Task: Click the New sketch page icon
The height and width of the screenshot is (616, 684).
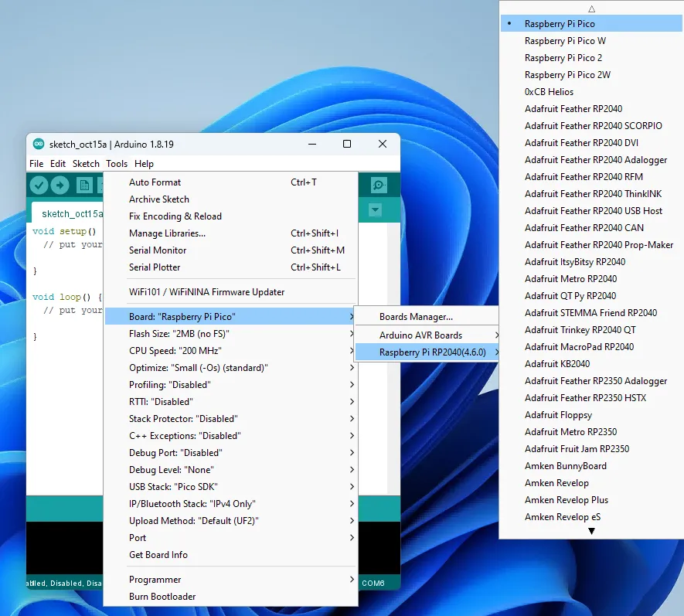Action: coord(83,185)
